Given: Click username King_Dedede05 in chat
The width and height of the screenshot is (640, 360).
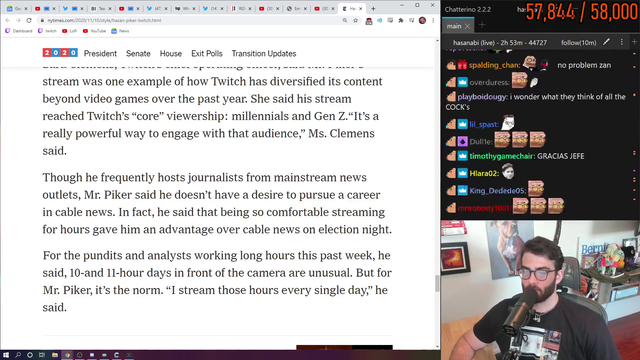Looking at the screenshot, I should [498, 191].
